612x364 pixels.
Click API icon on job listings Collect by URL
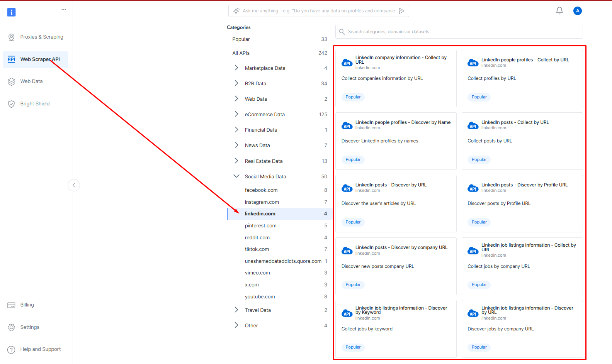pyautogui.click(x=473, y=251)
